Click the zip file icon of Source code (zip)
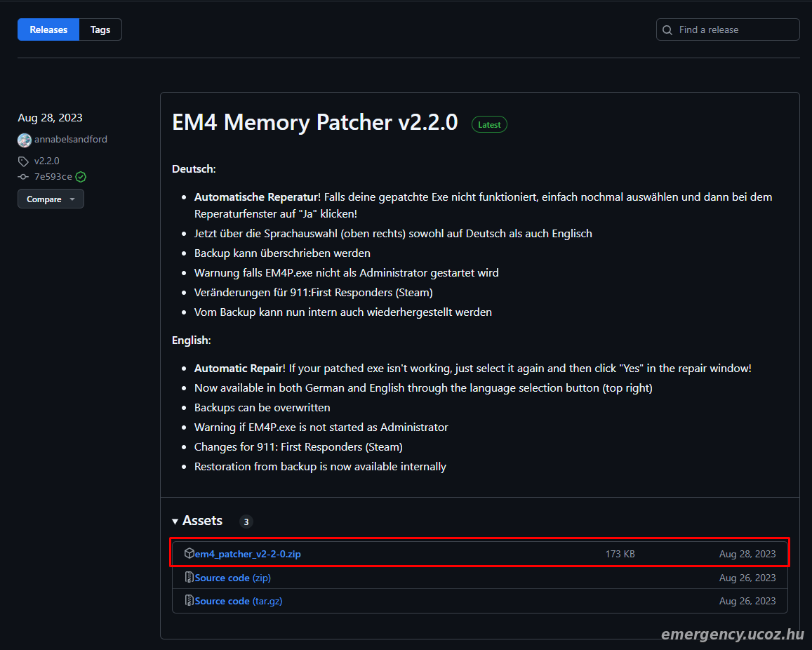The width and height of the screenshot is (812, 650). click(x=189, y=577)
